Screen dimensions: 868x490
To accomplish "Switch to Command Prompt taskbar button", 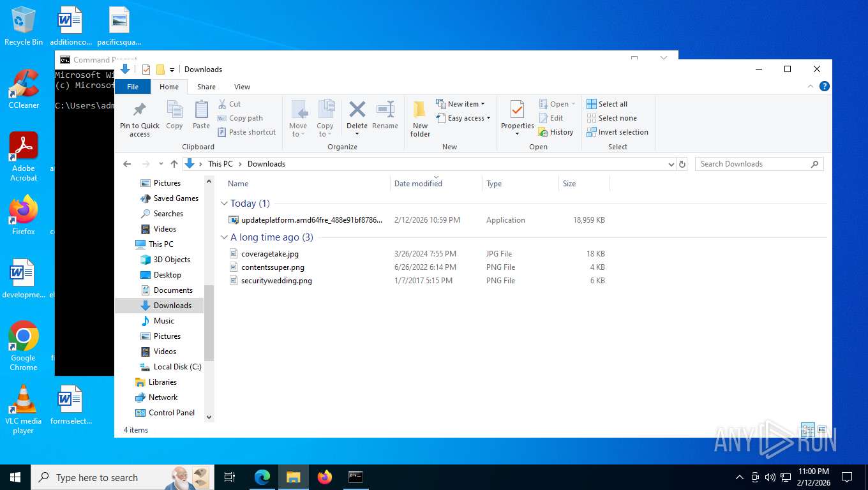I will (355, 477).
